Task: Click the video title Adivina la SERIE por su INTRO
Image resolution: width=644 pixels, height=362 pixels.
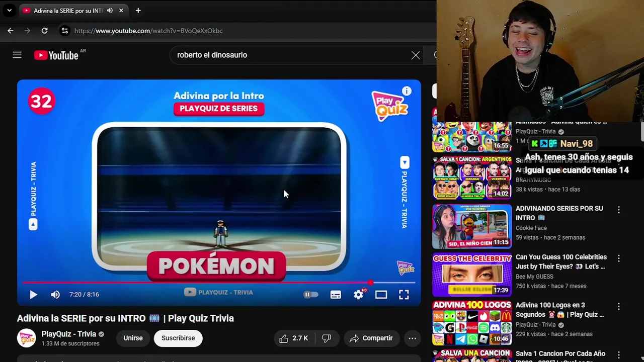Action: click(x=125, y=318)
